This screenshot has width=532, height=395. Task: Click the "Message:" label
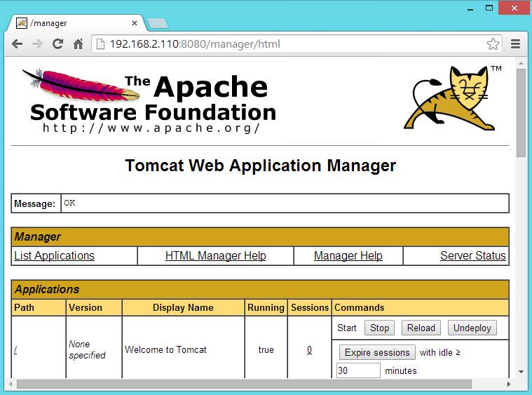34,203
